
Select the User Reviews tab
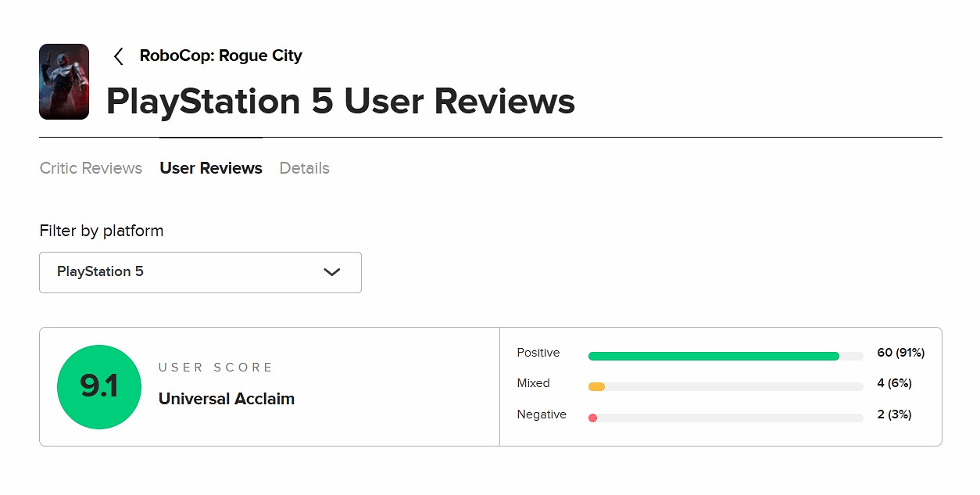pyautogui.click(x=211, y=168)
